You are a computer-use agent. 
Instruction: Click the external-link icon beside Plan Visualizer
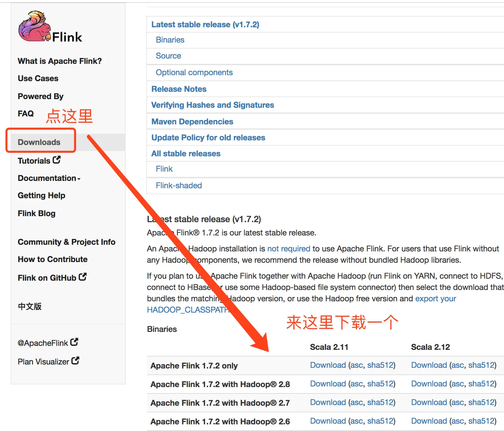click(75, 360)
